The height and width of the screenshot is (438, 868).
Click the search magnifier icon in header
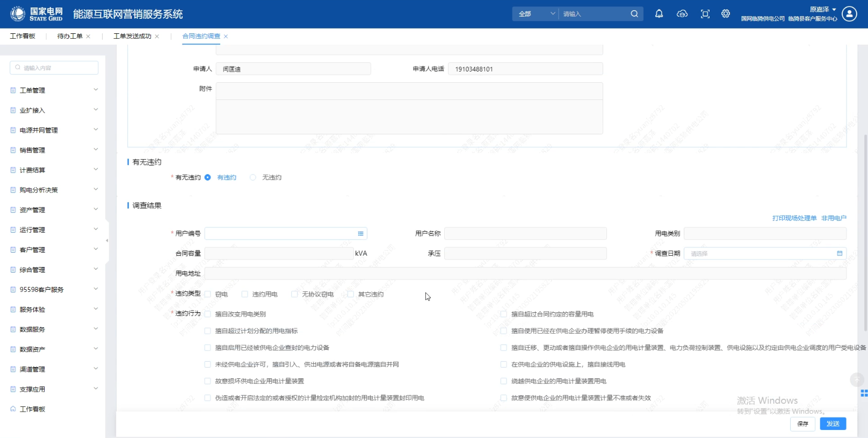[x=634, y=14]
